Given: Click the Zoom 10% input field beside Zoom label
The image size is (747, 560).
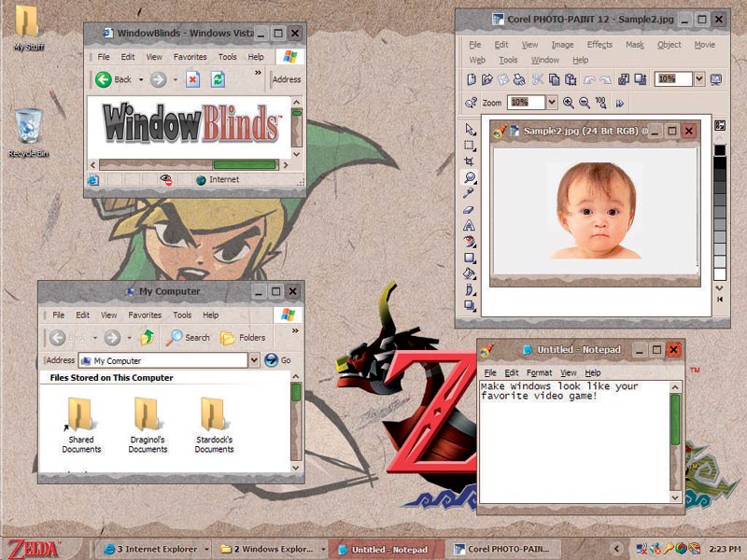Looking at the screenshot, I should 526,103.
